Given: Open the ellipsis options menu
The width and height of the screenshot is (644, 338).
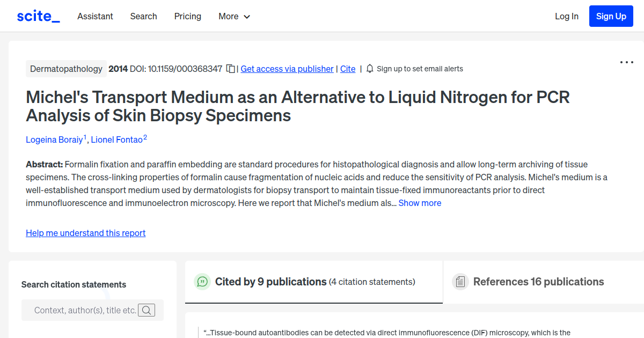Looking at the screenshot, I should click(x=626, y=62).
